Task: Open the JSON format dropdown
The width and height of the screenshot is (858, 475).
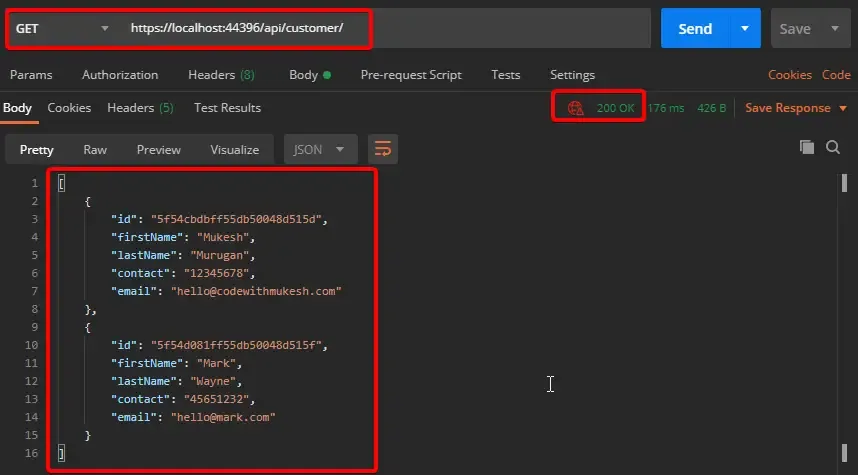Action: pyautogui.click(x=321, y=149)
